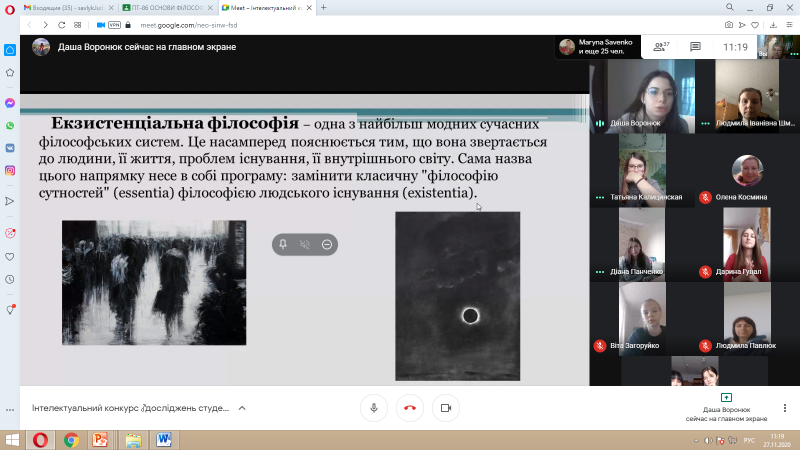Close the ПТ-86 tab
The width and height of the screenshot is (800, 450).
click(210, 8)
